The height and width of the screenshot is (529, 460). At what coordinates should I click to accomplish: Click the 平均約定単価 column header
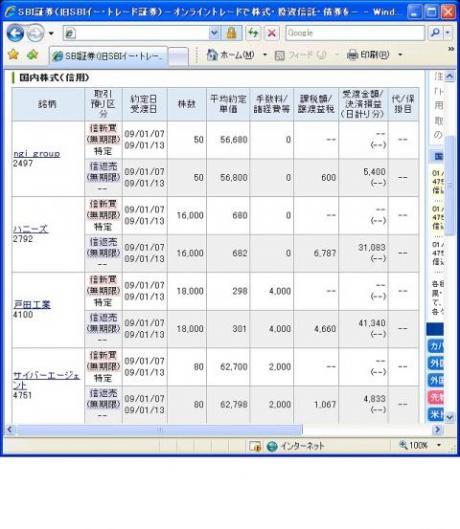tap(228, 104)
